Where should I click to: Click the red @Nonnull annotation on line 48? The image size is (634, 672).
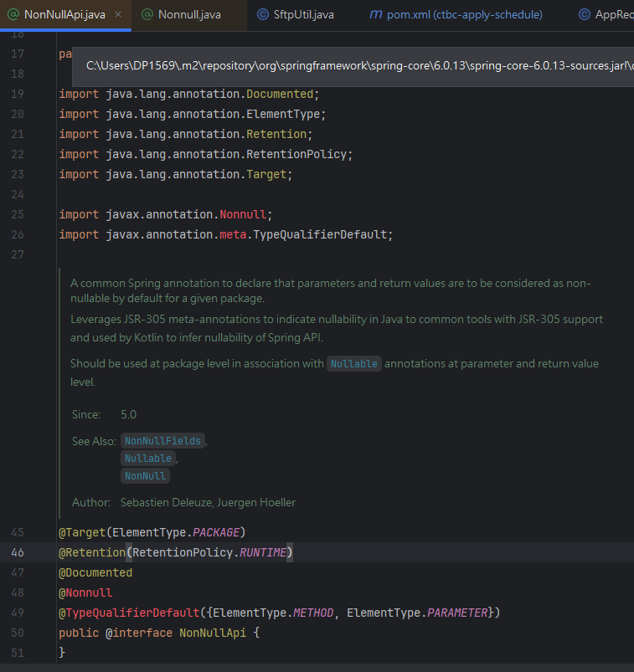pos(85,592)
